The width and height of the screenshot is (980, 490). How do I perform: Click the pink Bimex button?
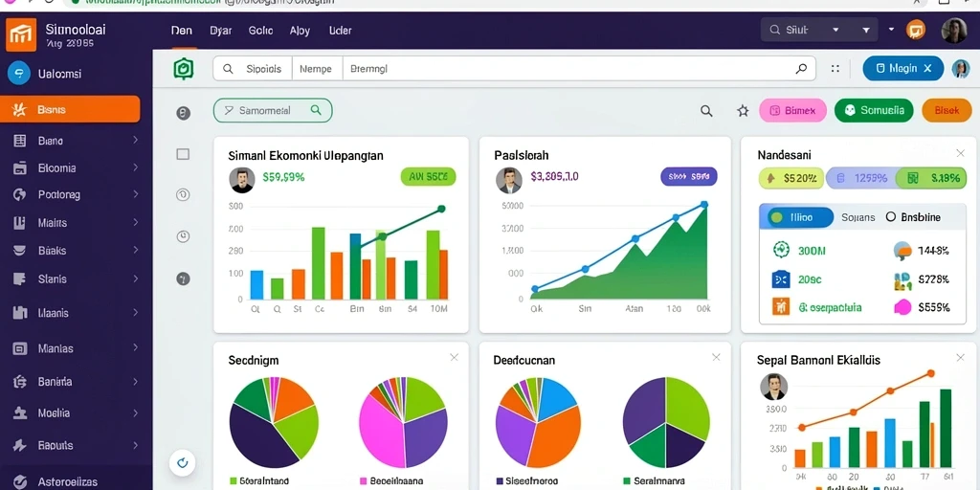click(x=792, y=111)
